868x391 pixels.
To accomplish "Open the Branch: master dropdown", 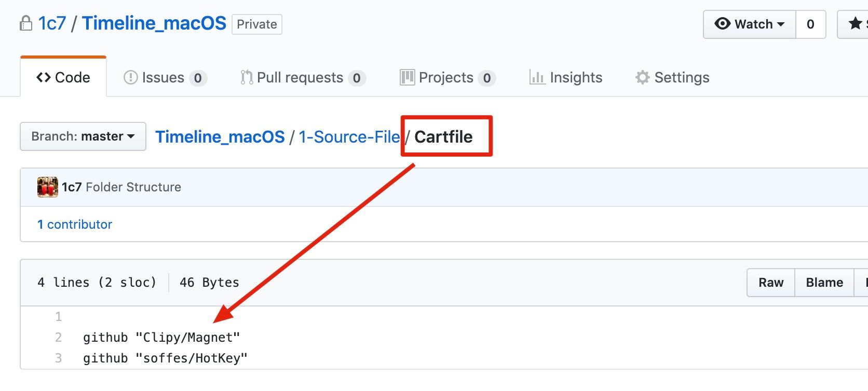I will (x=83, y=136).
